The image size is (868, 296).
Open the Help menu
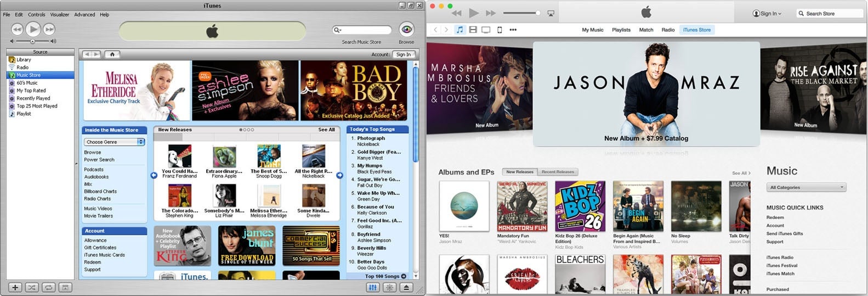[104, 14]
